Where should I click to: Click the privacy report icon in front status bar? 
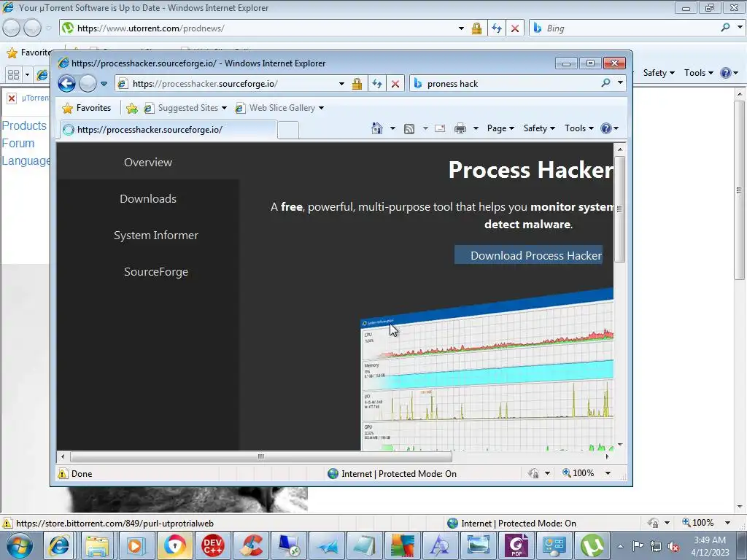coord(533,473)
